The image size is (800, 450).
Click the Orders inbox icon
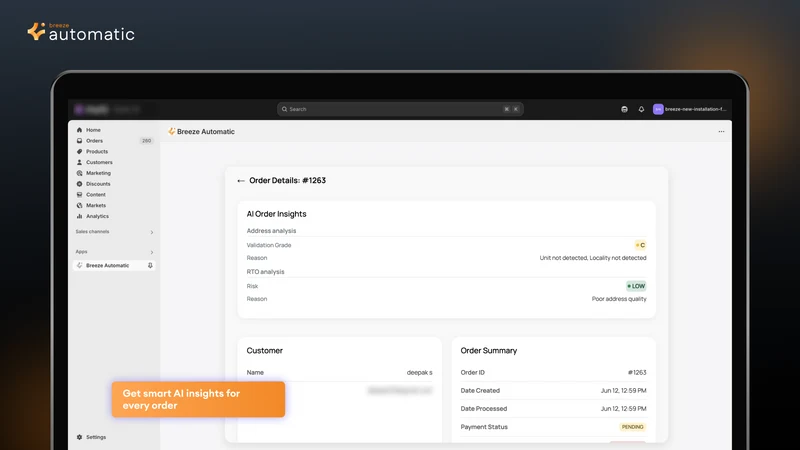click(x=80, y=141)
